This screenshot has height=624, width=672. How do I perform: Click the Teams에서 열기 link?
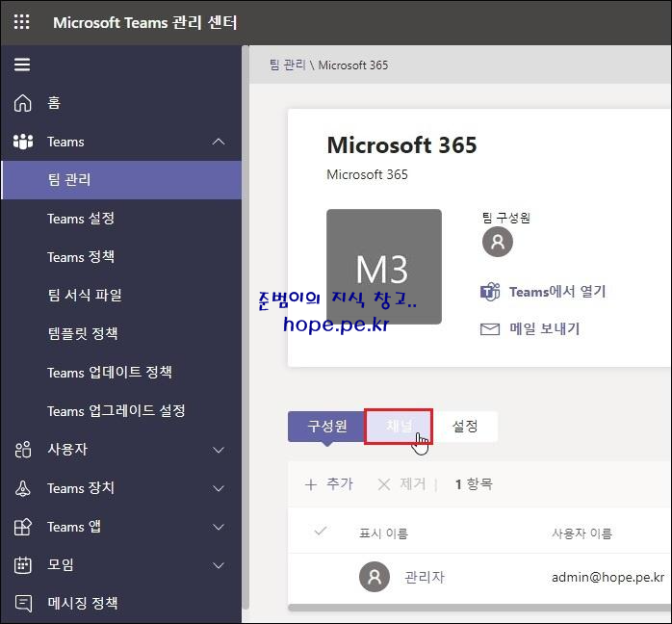(x=557, y=292)
